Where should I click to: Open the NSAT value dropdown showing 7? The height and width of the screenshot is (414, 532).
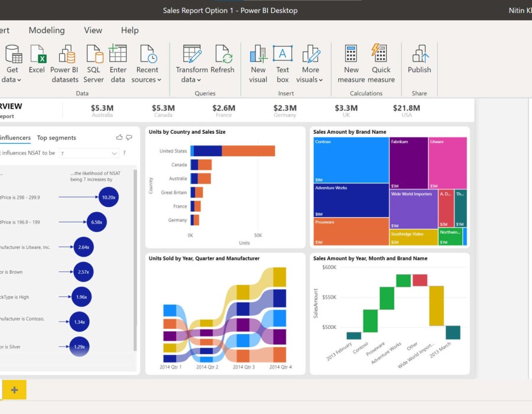click(x=88, y=153)
